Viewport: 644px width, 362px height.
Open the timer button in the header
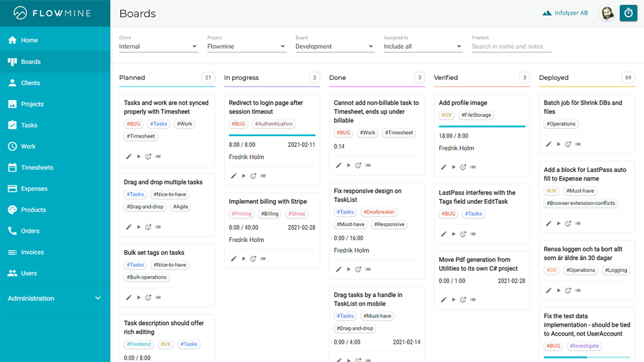point(628,13)
